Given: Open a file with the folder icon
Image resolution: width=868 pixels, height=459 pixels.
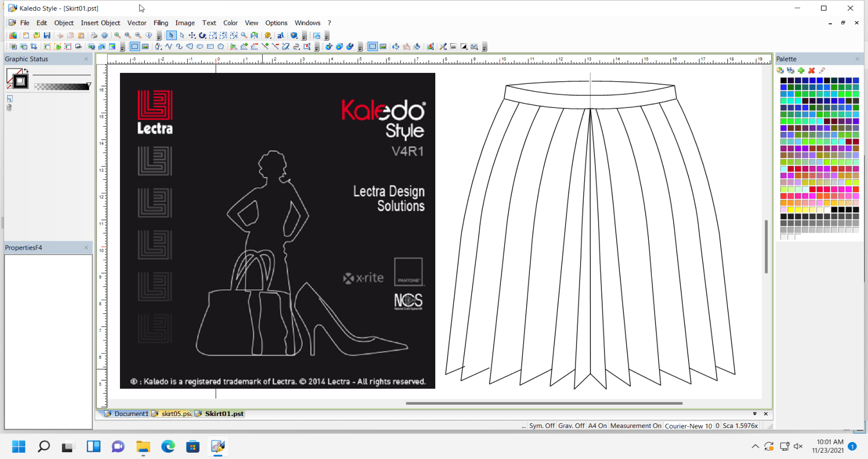Looking at the screenshot, I should click(36, 35).
